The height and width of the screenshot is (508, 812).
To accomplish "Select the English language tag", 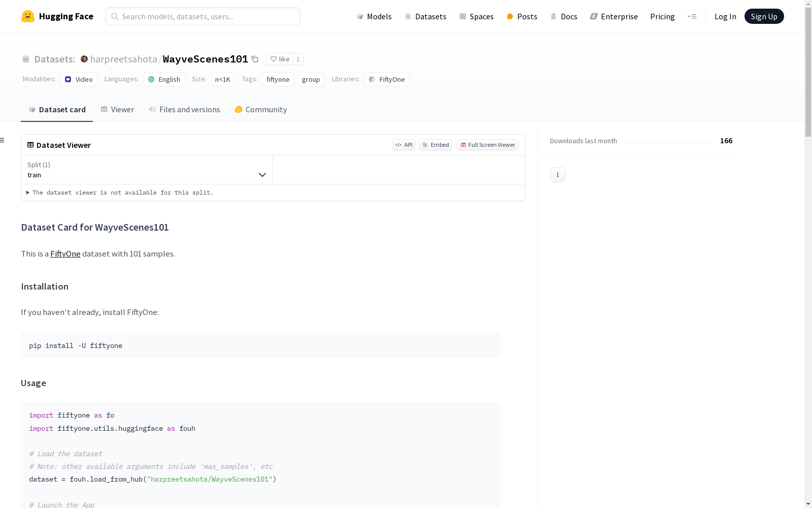I will (x=164, y=79).
